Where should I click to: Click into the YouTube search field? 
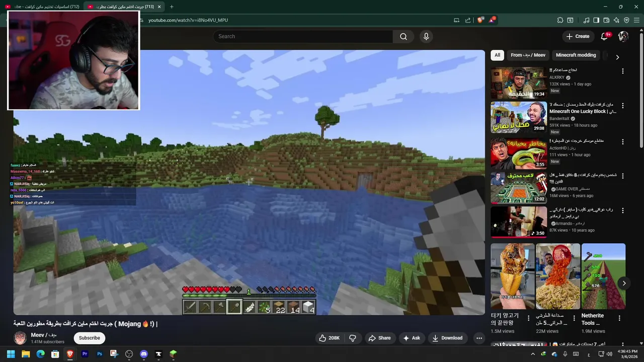coord(303,36)
